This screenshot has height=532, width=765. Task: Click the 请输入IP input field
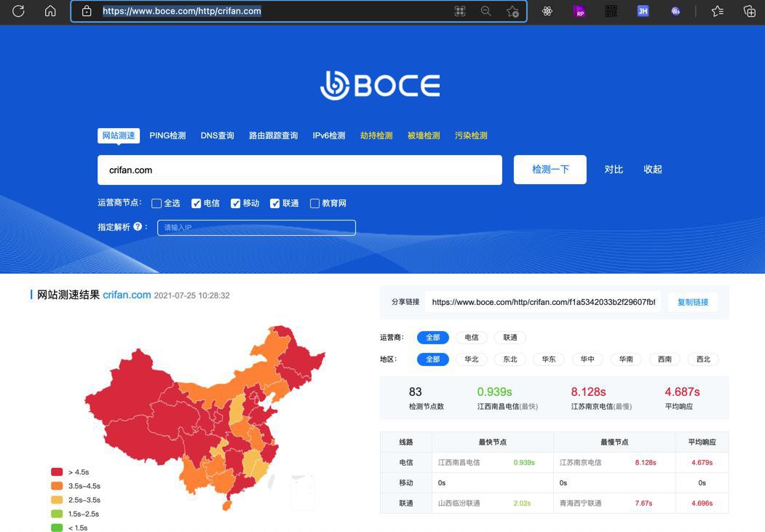[256, 228]
